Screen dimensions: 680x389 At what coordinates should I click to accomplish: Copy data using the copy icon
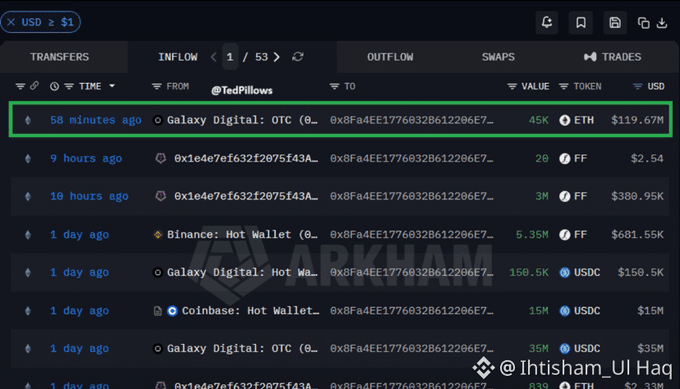click(x=644, y=23)
